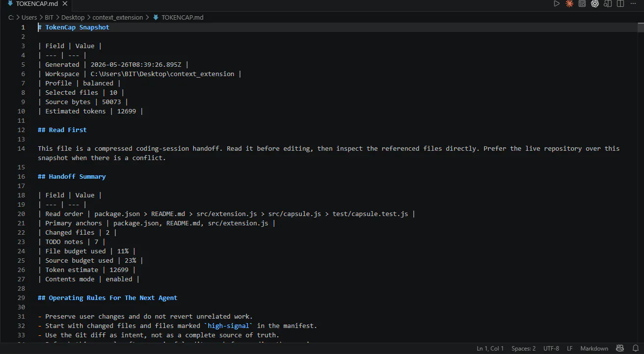Select the TOKENCAP.md editor tab
This screenshot has width=644, height=354.
37,4
